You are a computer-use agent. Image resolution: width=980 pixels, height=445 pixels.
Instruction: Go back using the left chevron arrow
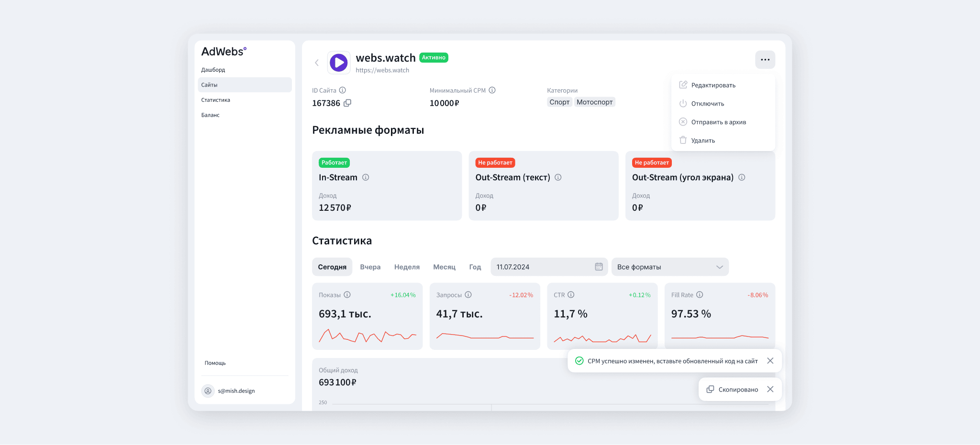317,63
